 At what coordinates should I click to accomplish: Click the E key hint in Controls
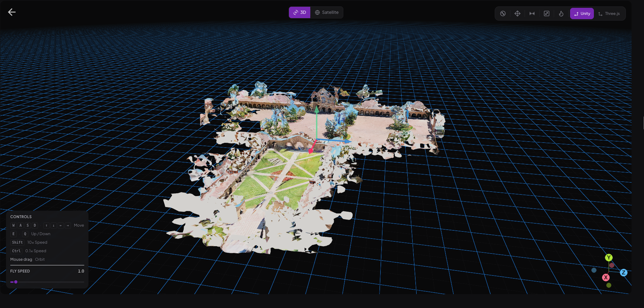coord(14,234)
